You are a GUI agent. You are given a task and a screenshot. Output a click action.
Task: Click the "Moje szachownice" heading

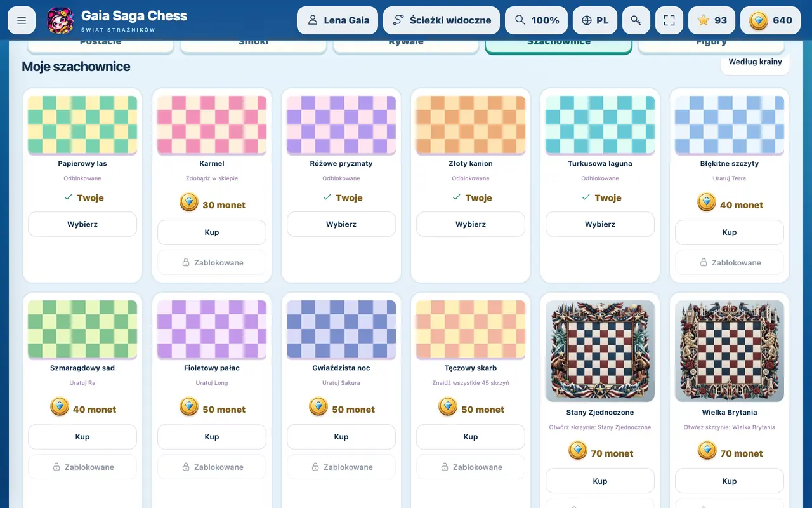point(76,67)
